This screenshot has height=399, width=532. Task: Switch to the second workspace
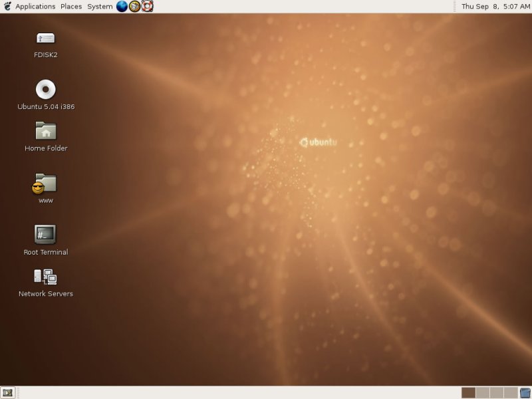point(482,392)
